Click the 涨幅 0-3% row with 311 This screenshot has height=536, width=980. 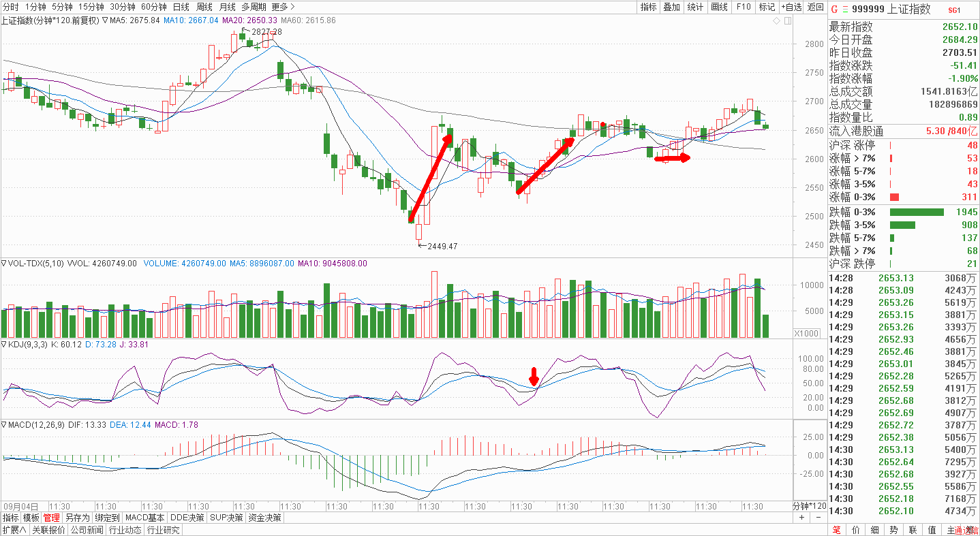coord(904,197)
